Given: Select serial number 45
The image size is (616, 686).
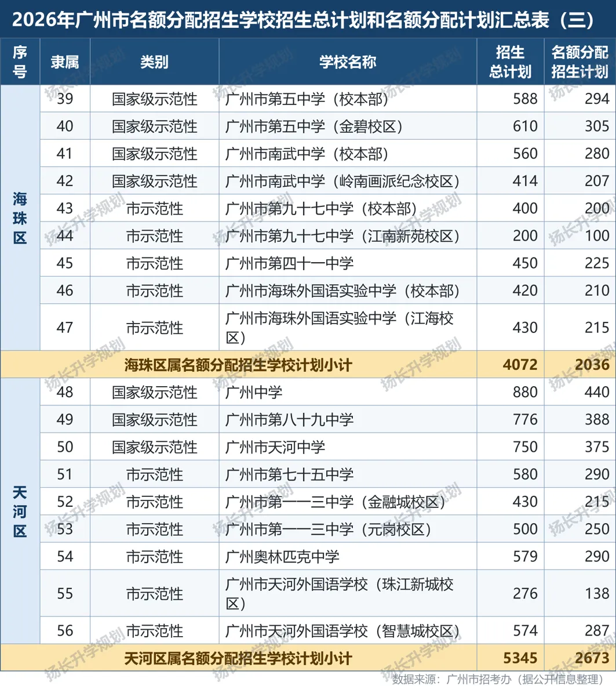Looking at the screenshot, I should (65, 263).
